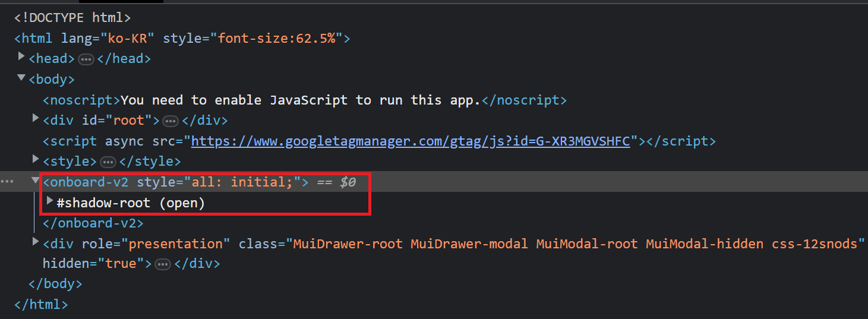Image resolution: width=868 pixels, height=319 pixels.
Task: Collapse the onboard-v2 element triangle
Action: pyautogui.click(x=36, y=180)
